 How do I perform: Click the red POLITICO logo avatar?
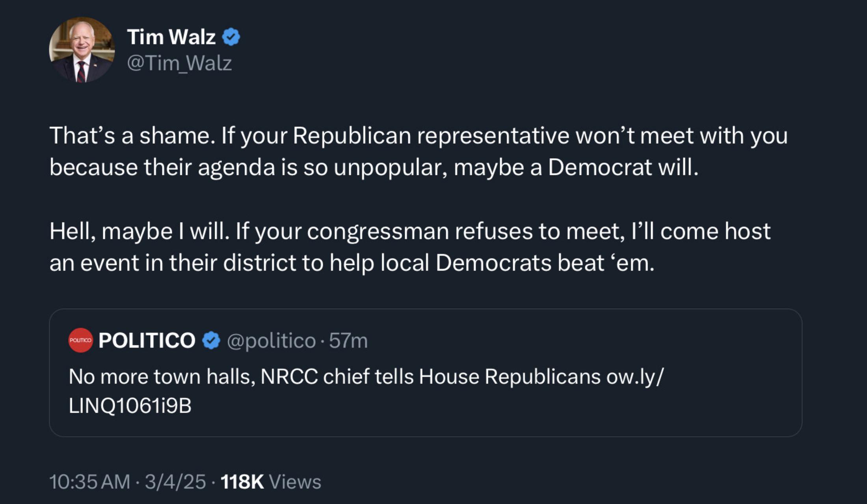tap(80, 340)
